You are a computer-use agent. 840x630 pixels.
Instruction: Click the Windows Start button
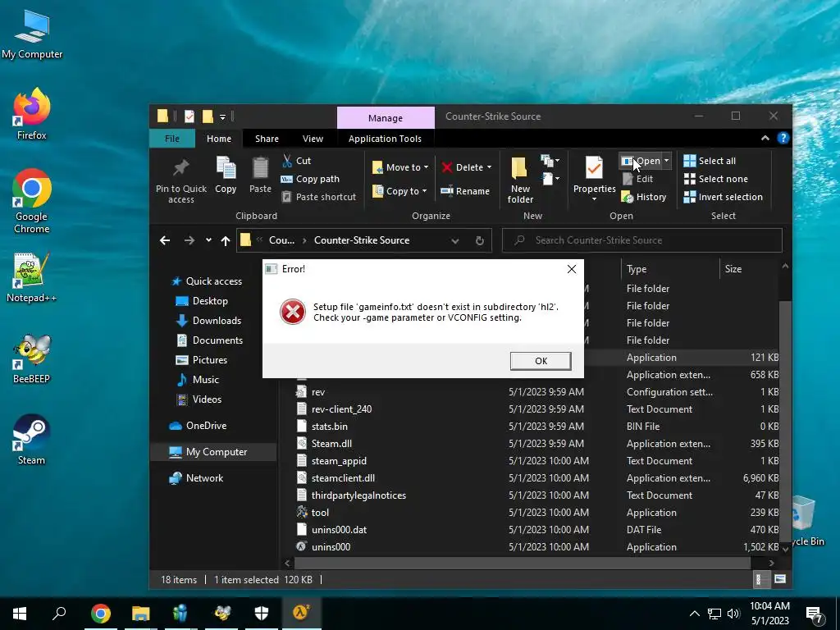(x=20, y=614)
